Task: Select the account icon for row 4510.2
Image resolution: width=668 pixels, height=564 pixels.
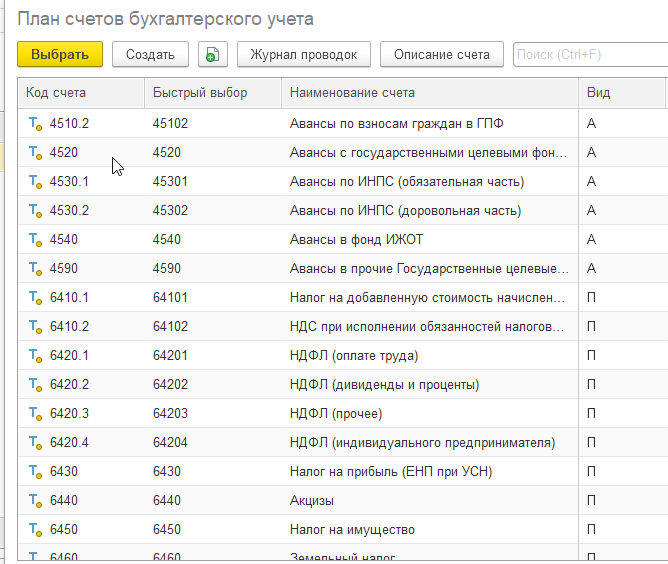Action: (x=35, y=124)
